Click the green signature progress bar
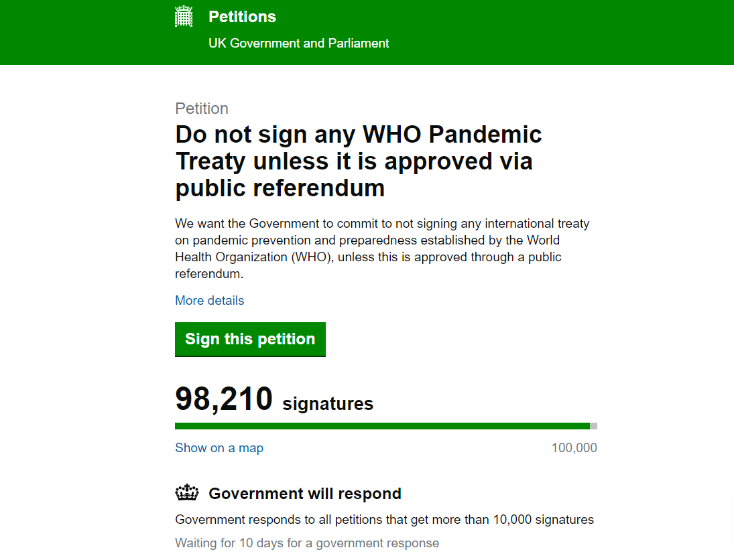Viewport: 734px width, 560px height. coord(382,426)
